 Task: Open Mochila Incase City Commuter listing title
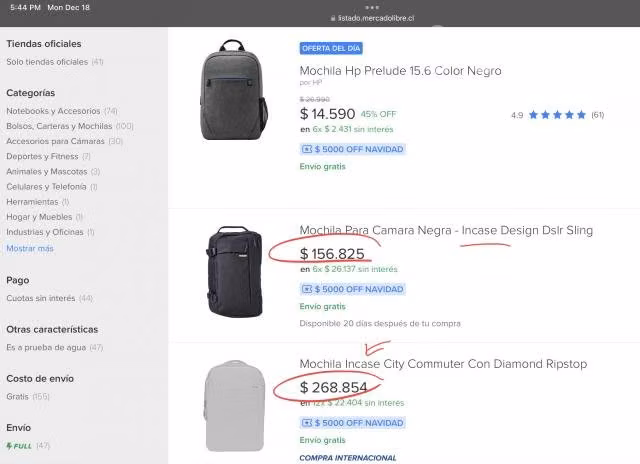coord(443,364)
